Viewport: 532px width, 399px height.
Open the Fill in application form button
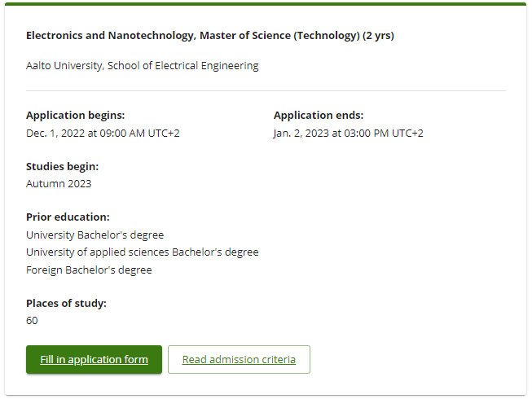(x=94, y=359)
